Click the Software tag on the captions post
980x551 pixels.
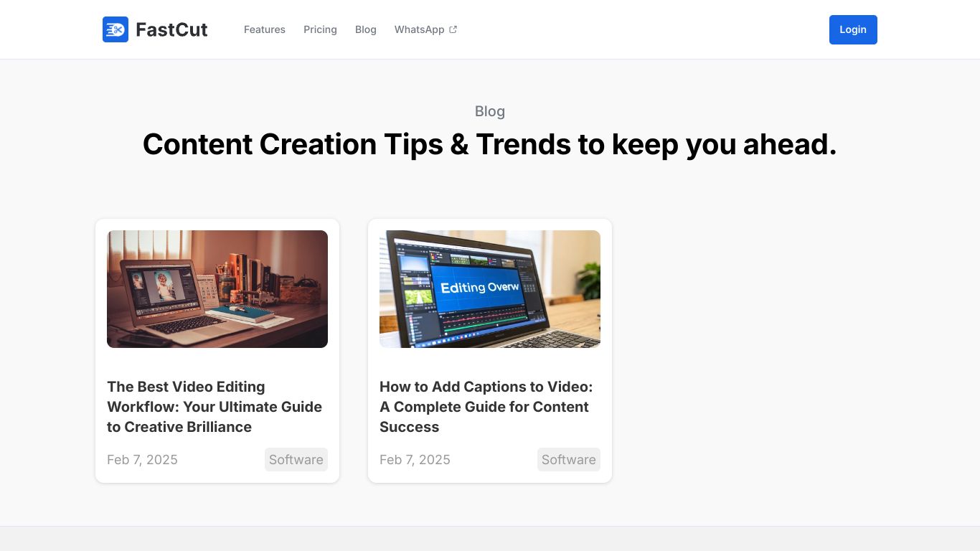click(x=569, y=460)
